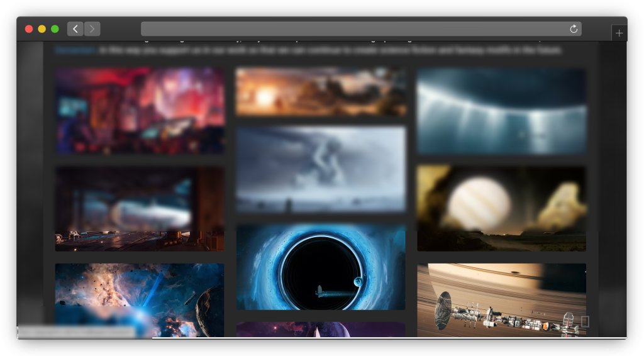Viewport: 644px width, 356px height.
Task: Open the grey stormy tornado cloud image
Action: click(x=321, y=169)
